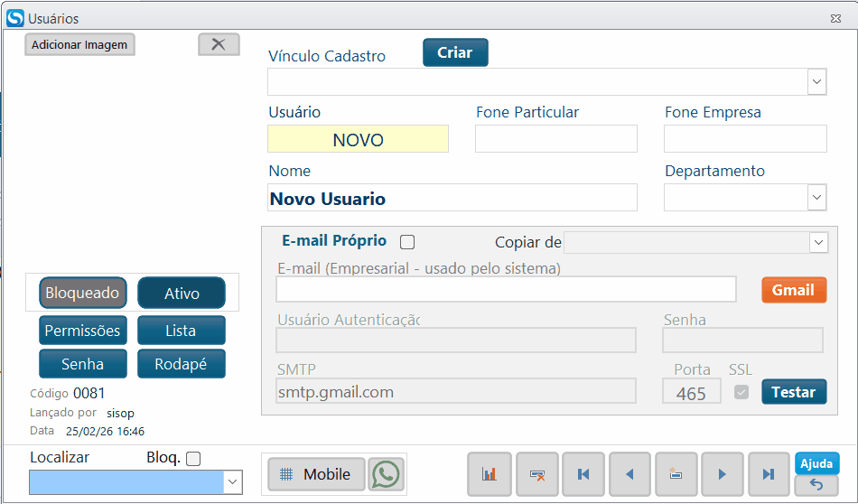Click the new record icon
Image resolution: width=858 pixels, height=504 pixels.
coord(676,474)
